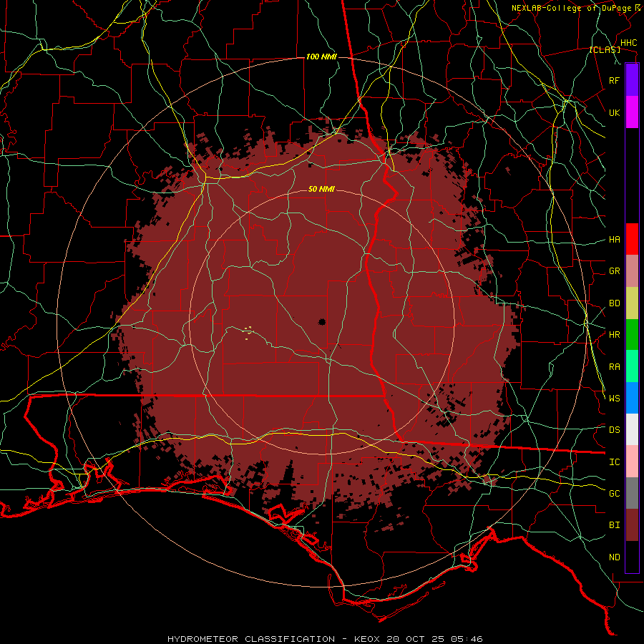
Task: Click the HA legend label
Action: 615,240
